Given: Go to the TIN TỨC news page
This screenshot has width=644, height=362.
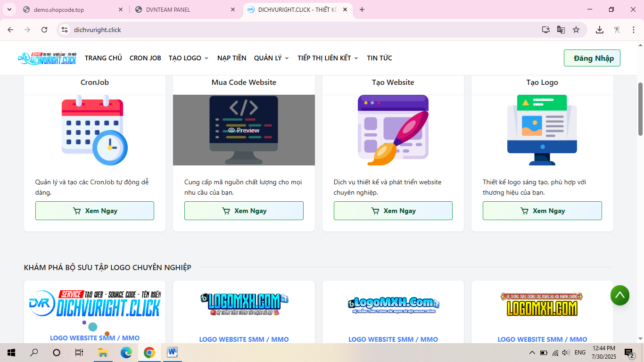Looking at the screenshot, I should 380,58.
